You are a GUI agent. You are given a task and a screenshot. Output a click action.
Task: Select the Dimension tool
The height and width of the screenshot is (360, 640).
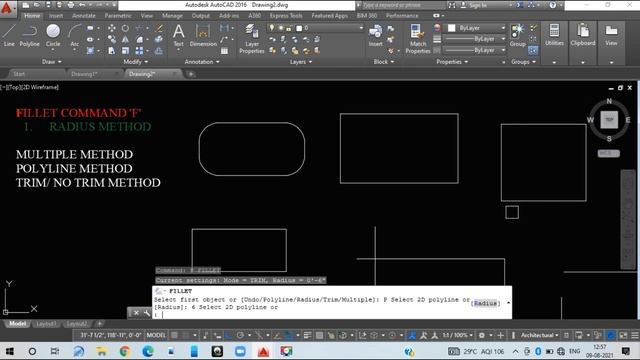click(203, 35)
